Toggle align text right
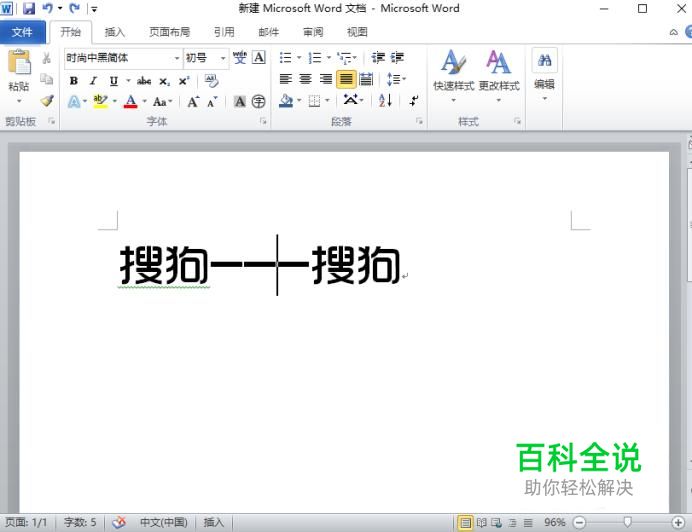This screenshot has height=532, width=692. 326,79
